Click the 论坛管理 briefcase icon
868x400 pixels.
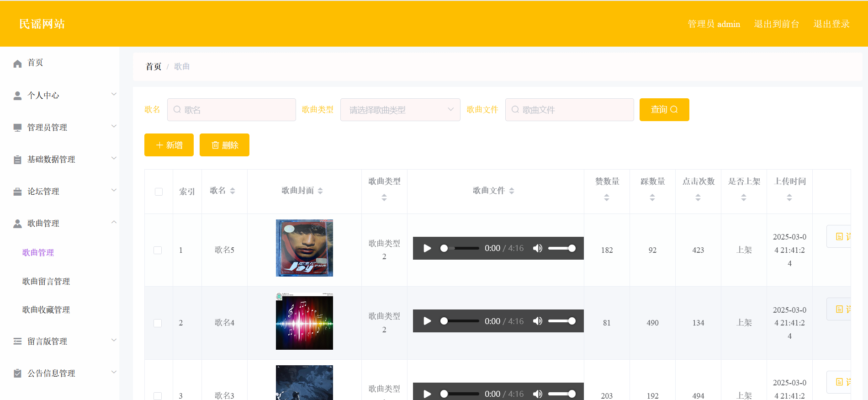point(17,192)
